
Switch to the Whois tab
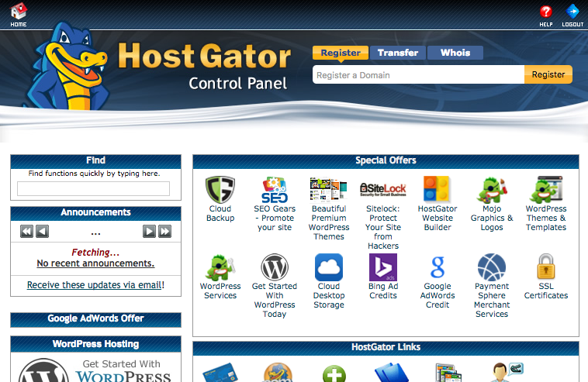(455, 53)
